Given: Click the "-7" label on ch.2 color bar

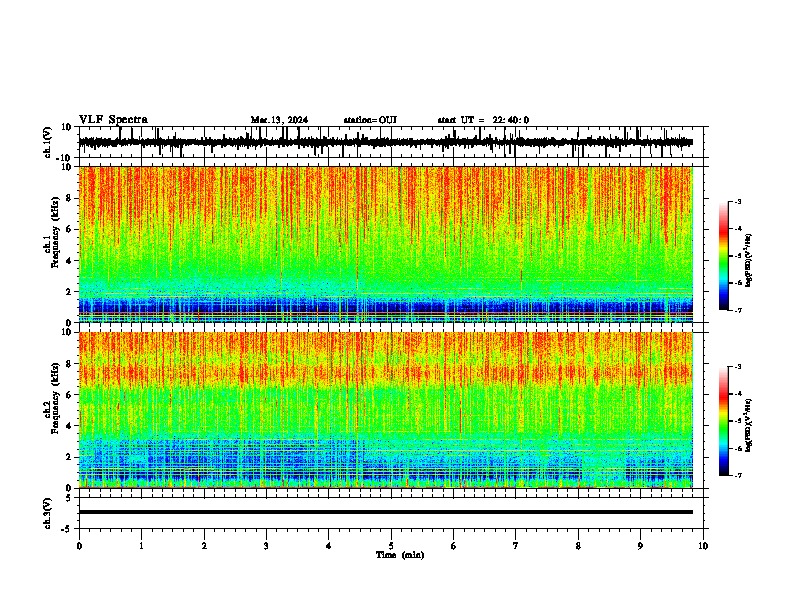Looking at the screenshot, I should pos(738,476).
